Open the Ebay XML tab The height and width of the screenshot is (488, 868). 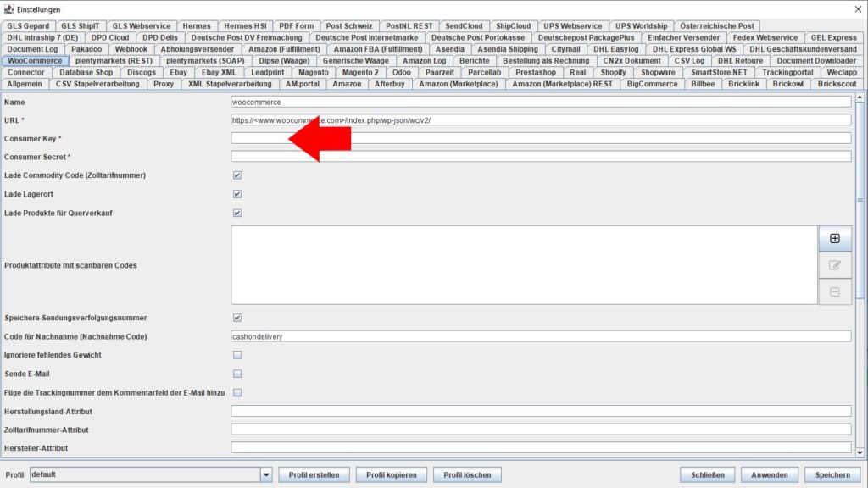[219, 73]
